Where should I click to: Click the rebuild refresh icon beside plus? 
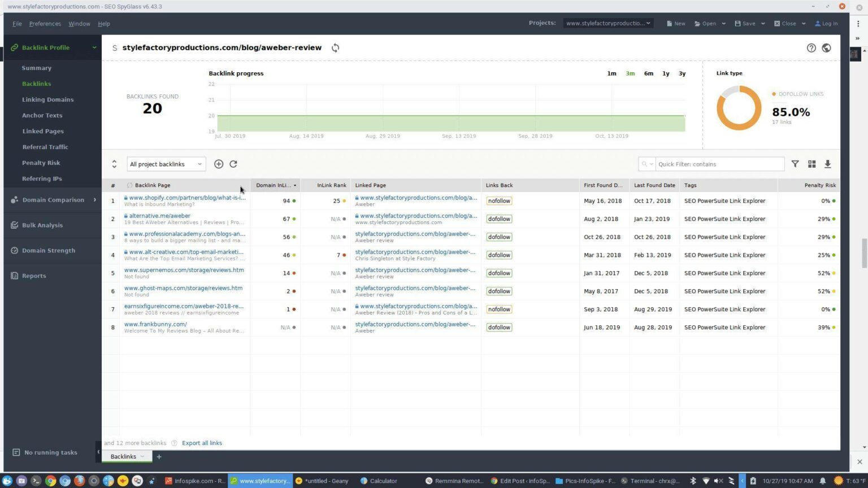pos(233,164)
